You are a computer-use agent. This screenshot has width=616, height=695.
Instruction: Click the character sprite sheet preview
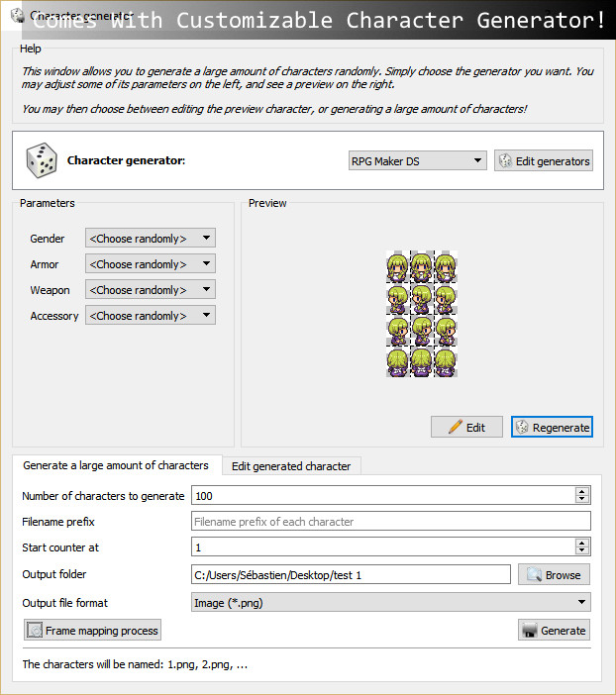tap(421, 313)
